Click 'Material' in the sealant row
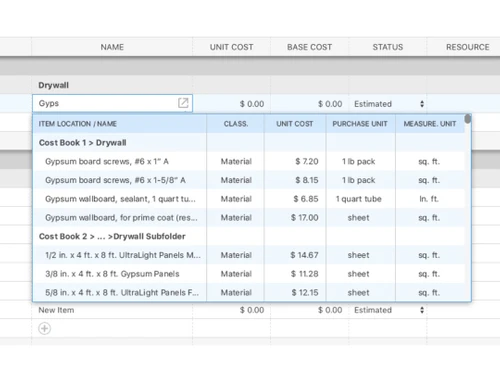 point(236,199)
